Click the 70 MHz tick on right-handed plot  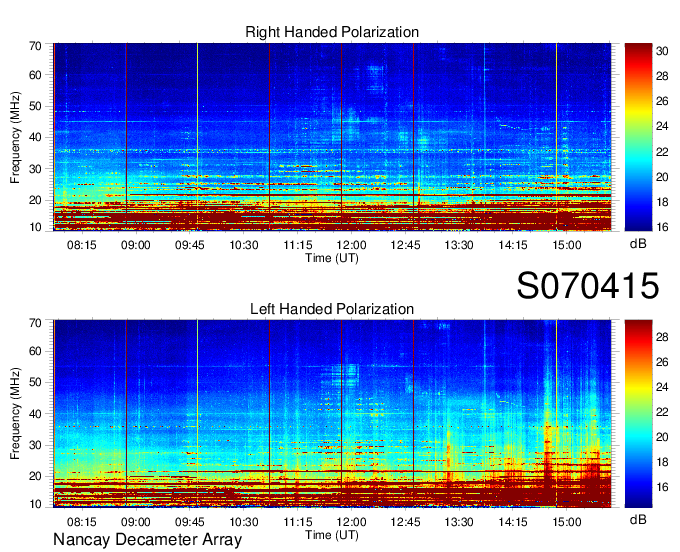pyautogui.click(x=35, y=46)
